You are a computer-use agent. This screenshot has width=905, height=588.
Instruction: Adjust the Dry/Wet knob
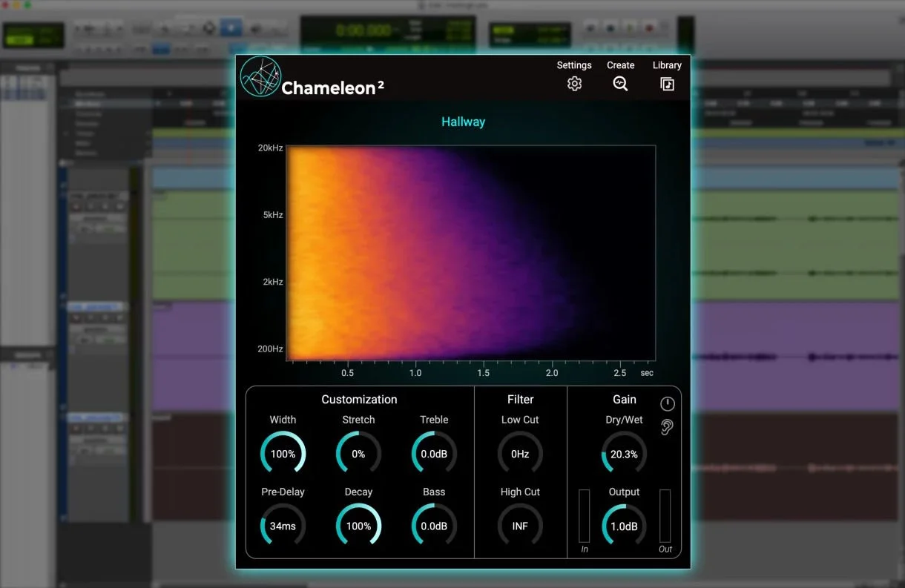(623, 453)
